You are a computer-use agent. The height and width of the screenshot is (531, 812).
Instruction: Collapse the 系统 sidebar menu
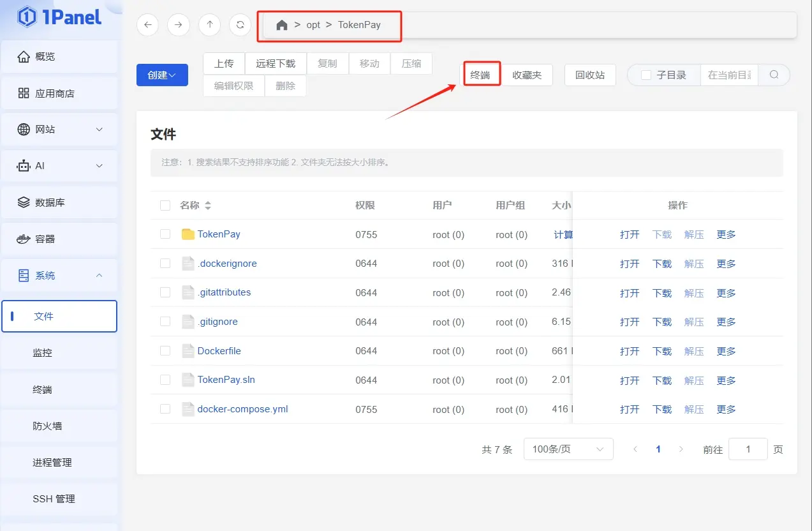tap(99, 275)
